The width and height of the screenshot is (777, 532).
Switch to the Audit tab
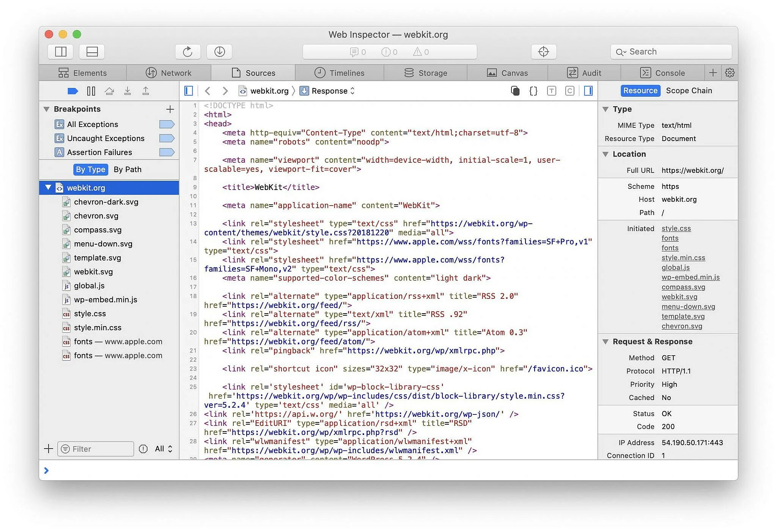coord(584,73)
